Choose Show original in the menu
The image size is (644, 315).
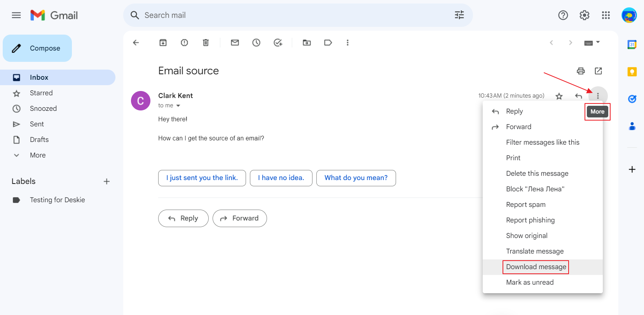click(x=527, y=236)
